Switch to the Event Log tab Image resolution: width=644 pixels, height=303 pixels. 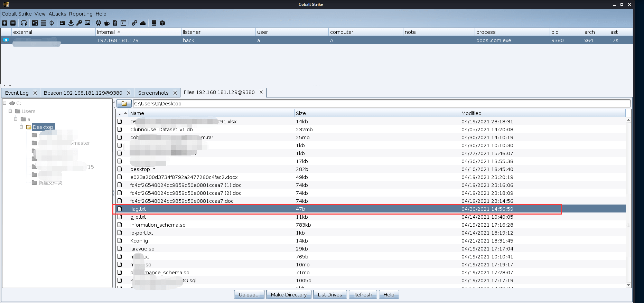[17, 93]
